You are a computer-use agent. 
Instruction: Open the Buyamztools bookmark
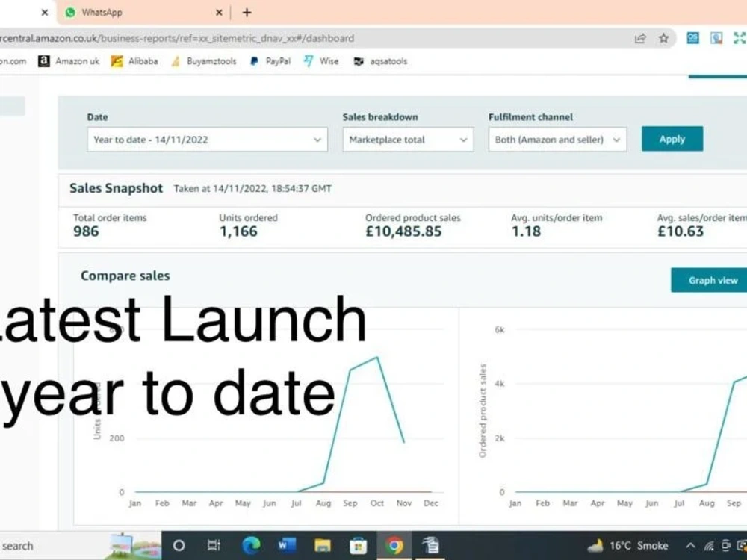coord(204,61)
